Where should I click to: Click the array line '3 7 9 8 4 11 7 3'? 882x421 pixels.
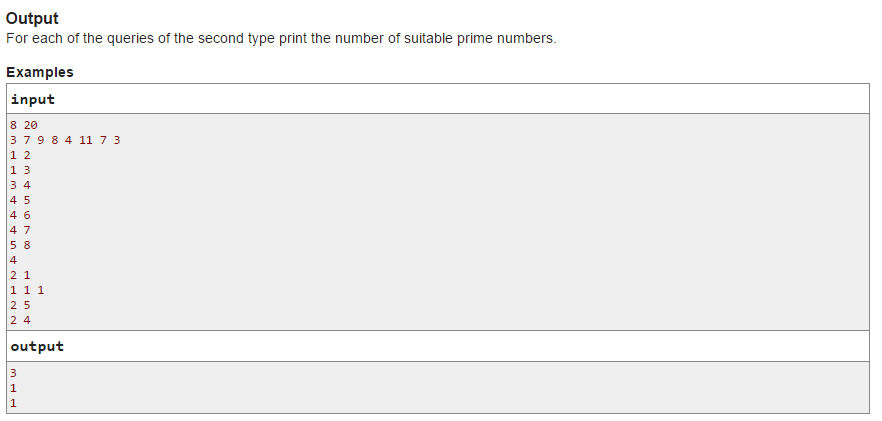tap(65, 140)
